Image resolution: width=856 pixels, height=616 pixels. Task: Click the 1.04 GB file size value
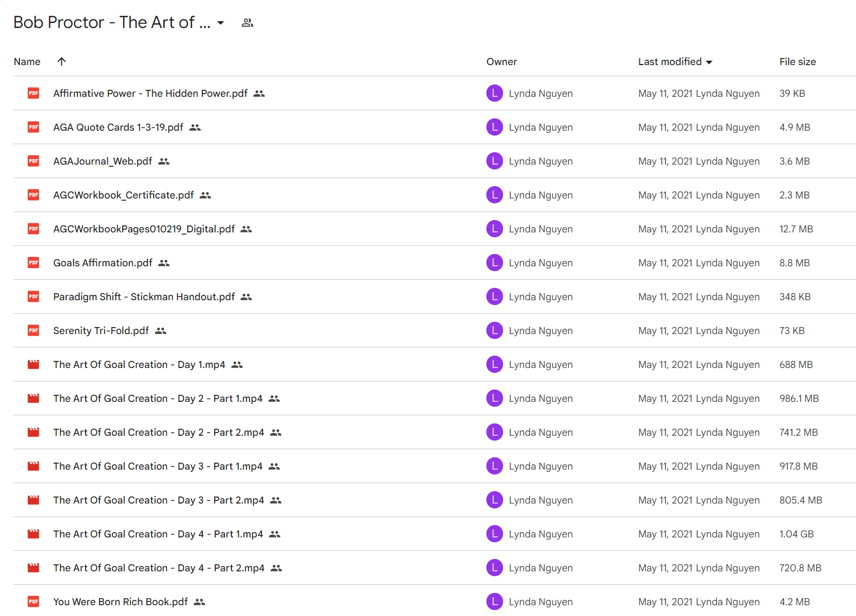pyautogui.click(x=796, y=534)
